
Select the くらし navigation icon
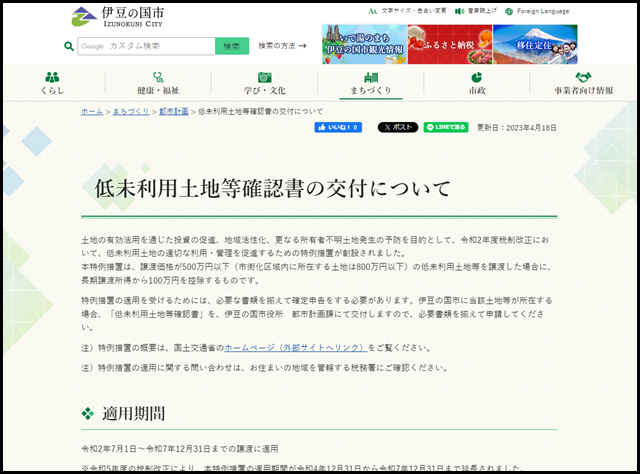tap(52, 77)
